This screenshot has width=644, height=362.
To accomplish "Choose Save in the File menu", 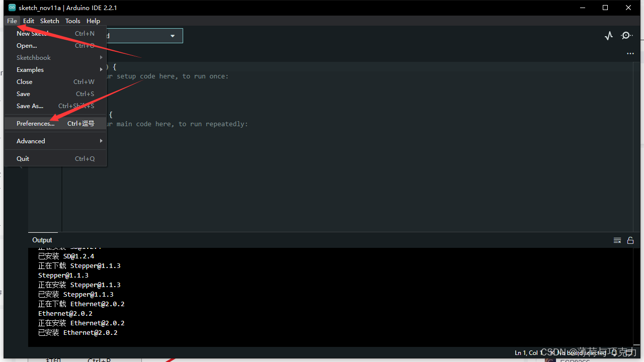I will coord(55,94).
